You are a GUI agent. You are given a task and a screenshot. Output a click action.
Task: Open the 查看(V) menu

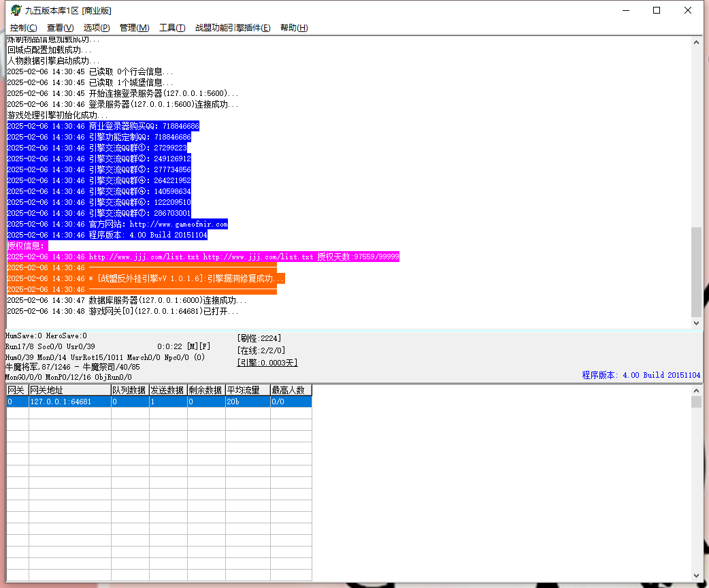coord(60,28)
